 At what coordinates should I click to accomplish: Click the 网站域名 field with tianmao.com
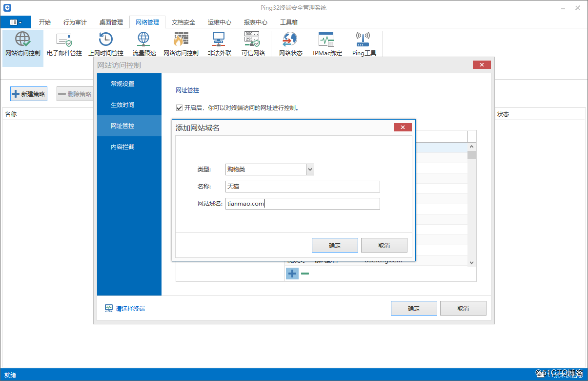pos(303,204)
